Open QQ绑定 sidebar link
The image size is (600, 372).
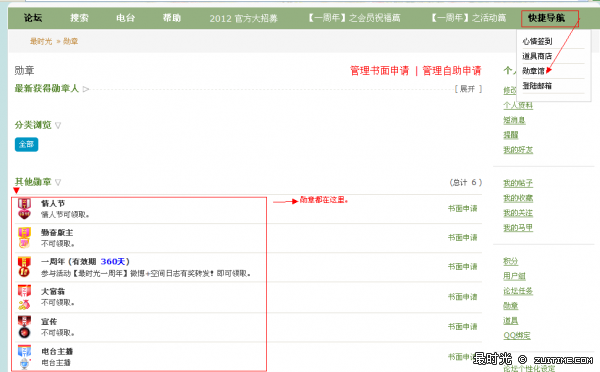[x=517, y=336]
